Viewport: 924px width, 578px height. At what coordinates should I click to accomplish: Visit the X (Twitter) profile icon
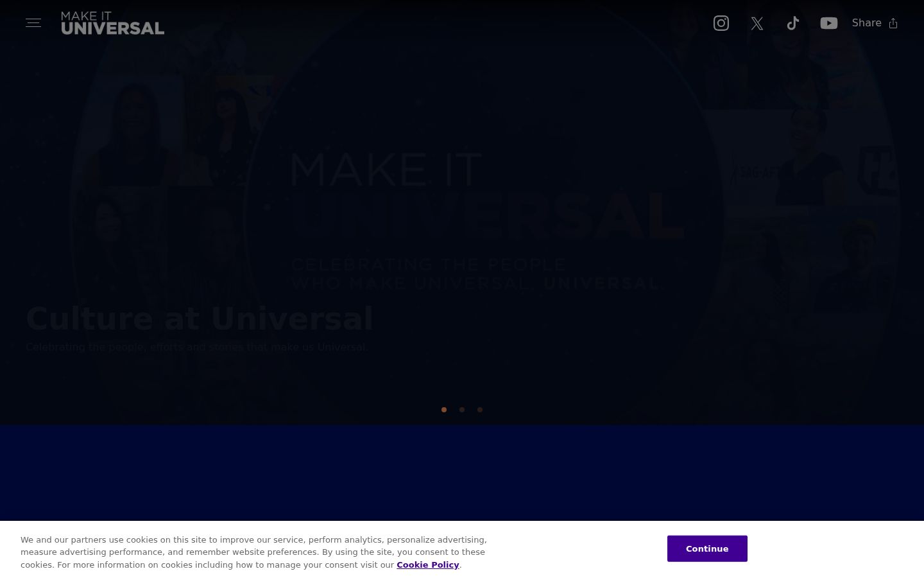757,24
